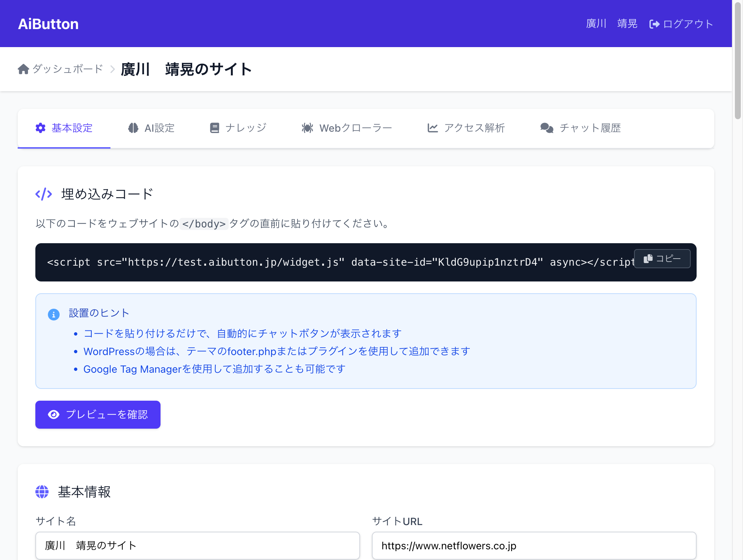Click the eye icon on プレビューを確認 button
This screenshot has height=560, width=743.
[54, 415]
